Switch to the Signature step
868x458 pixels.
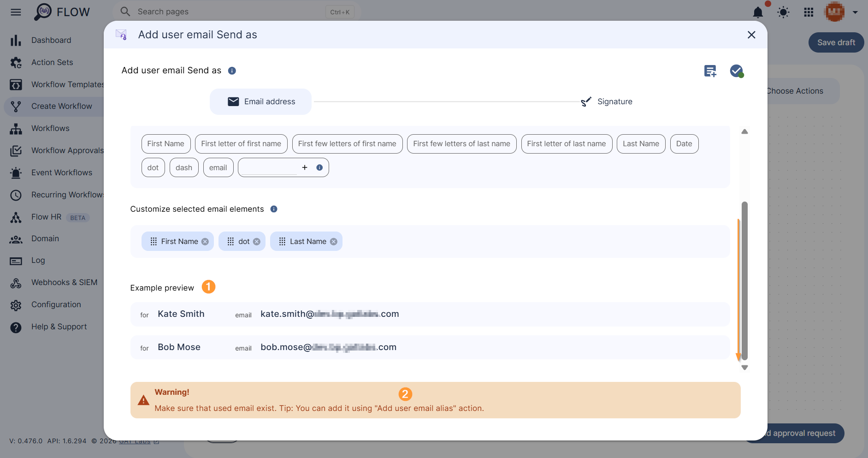607,101
